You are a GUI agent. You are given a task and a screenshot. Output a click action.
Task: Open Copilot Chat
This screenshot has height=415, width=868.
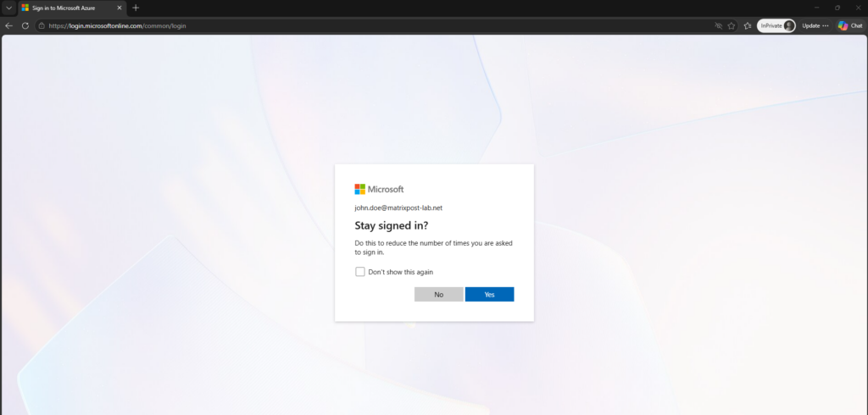click(850, 25)
